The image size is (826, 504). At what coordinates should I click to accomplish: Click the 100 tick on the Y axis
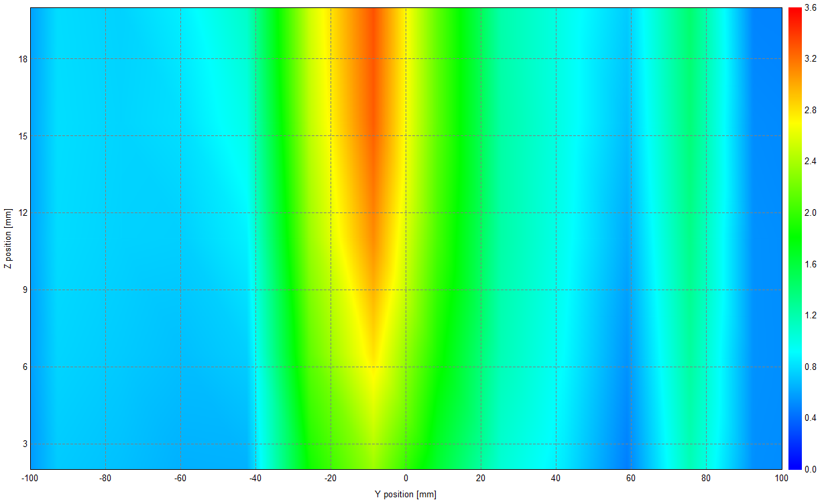[780, 479]
